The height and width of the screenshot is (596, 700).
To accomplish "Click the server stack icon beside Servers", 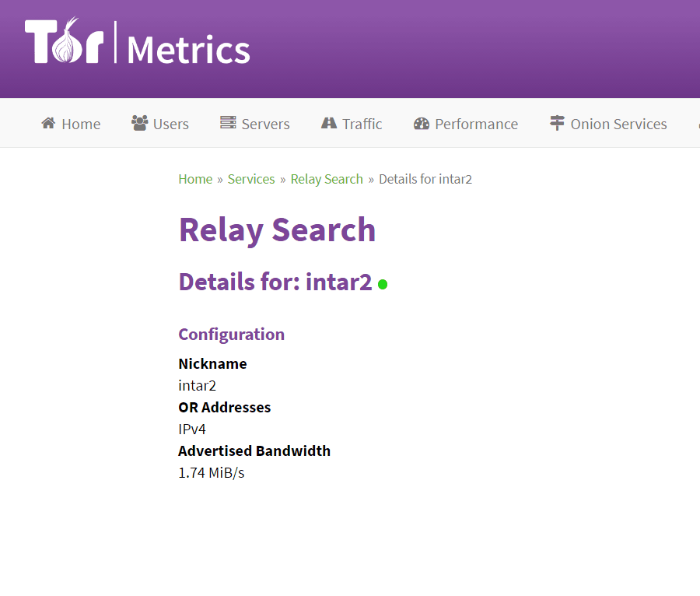I will point(228,122).
